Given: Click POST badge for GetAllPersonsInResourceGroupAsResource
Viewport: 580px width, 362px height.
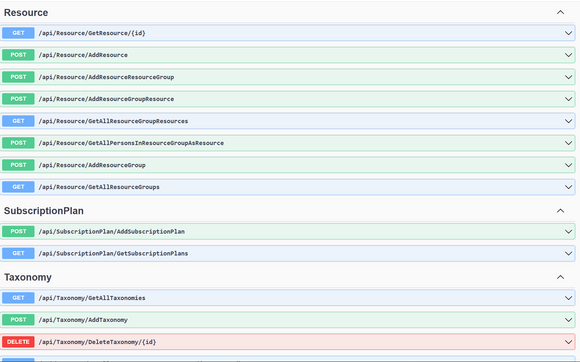Looking at the screenshot, I should 18,143.
